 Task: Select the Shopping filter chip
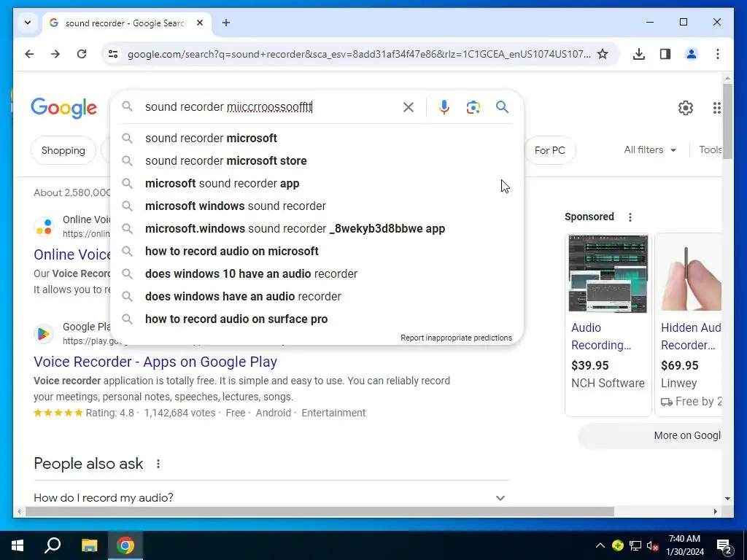[x=63, y=150]
